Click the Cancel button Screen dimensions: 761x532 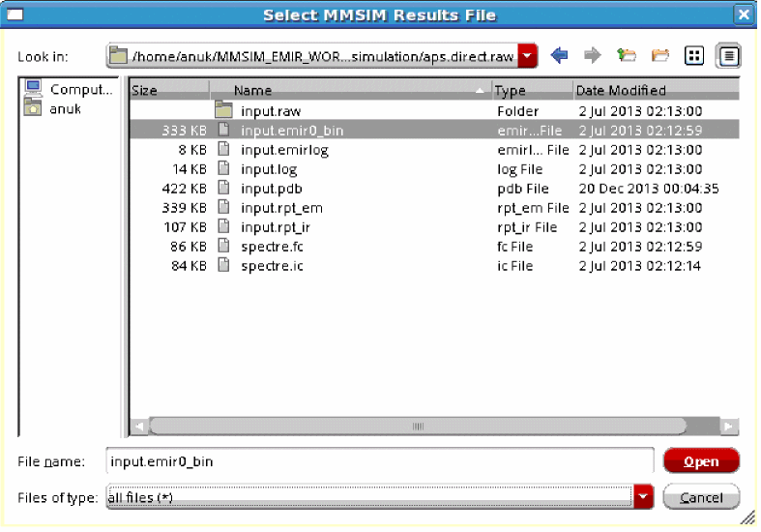[x=701, y=497]
